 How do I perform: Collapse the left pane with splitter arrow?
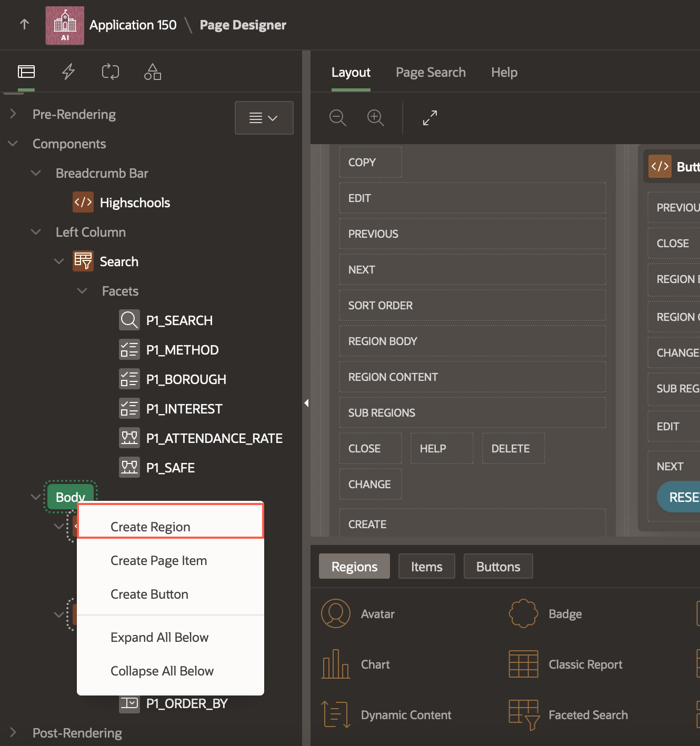[306, 403]
